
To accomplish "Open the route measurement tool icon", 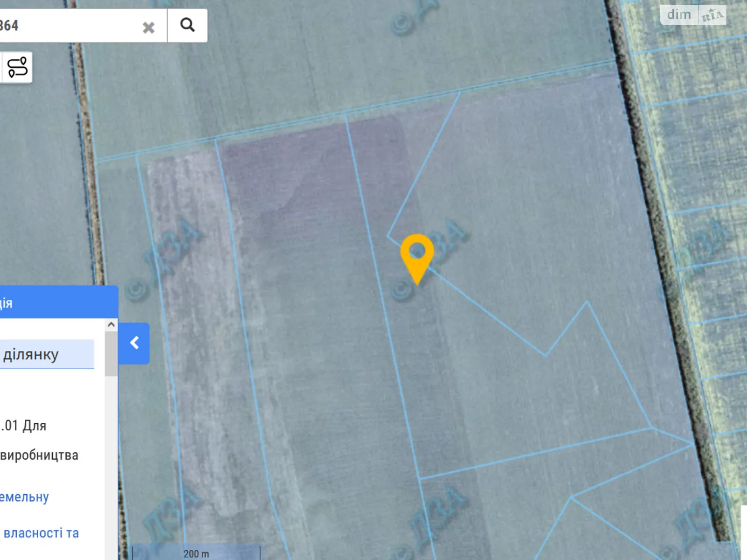I will tap(17, 67).
